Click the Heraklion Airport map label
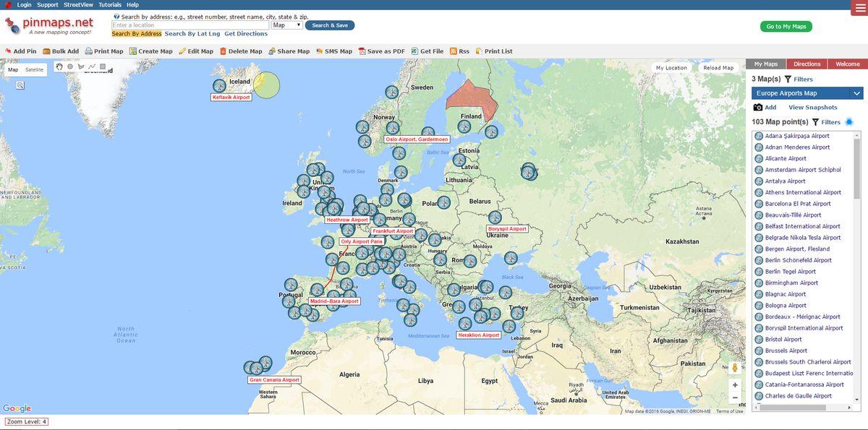 (479, 335)
